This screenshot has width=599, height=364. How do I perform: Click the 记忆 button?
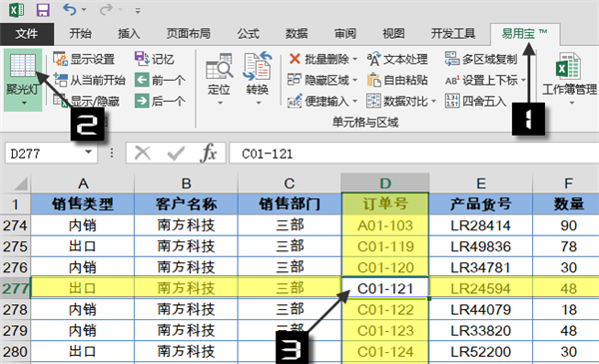[x=155, y=59]
